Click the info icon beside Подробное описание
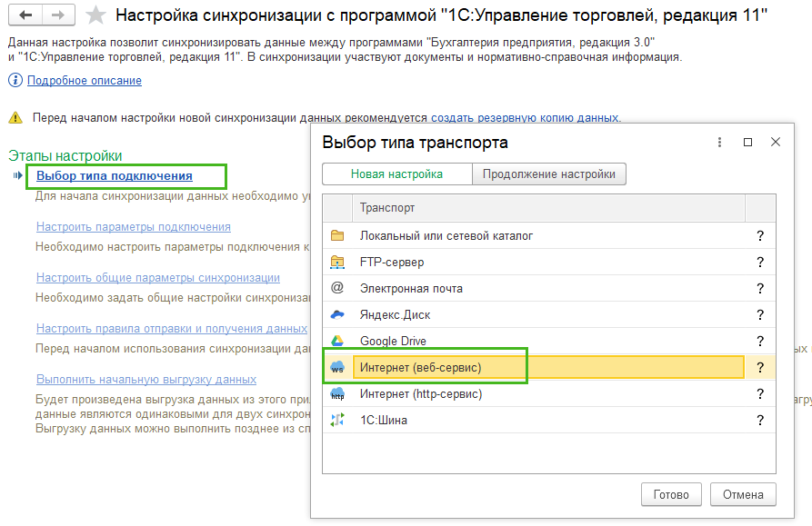This screenshot has width=812, height=526. tap(15, 80)
